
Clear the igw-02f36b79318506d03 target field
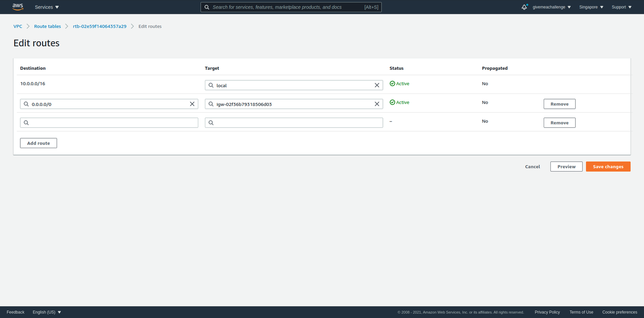click(x=377, y=104)
